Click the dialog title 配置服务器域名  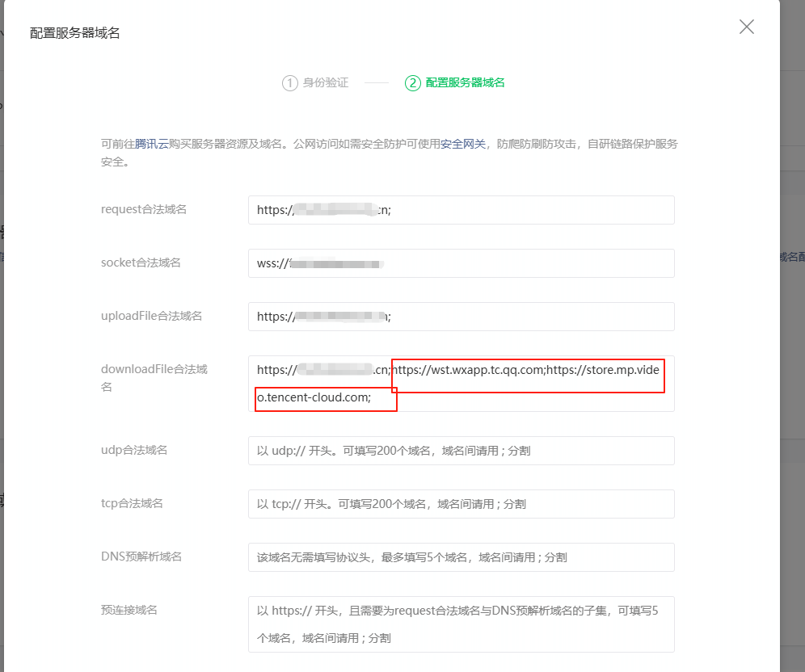point(75,33)
